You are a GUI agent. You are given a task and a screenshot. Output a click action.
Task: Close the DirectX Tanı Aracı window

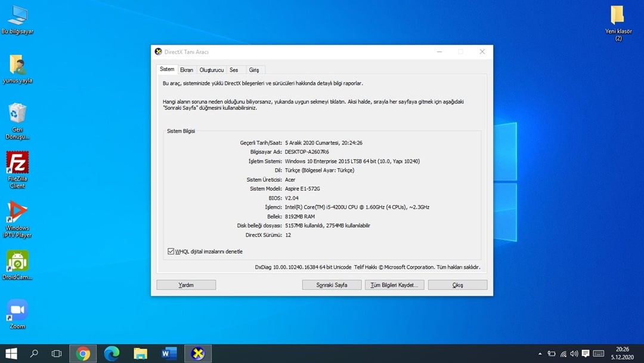coord(482,52)
